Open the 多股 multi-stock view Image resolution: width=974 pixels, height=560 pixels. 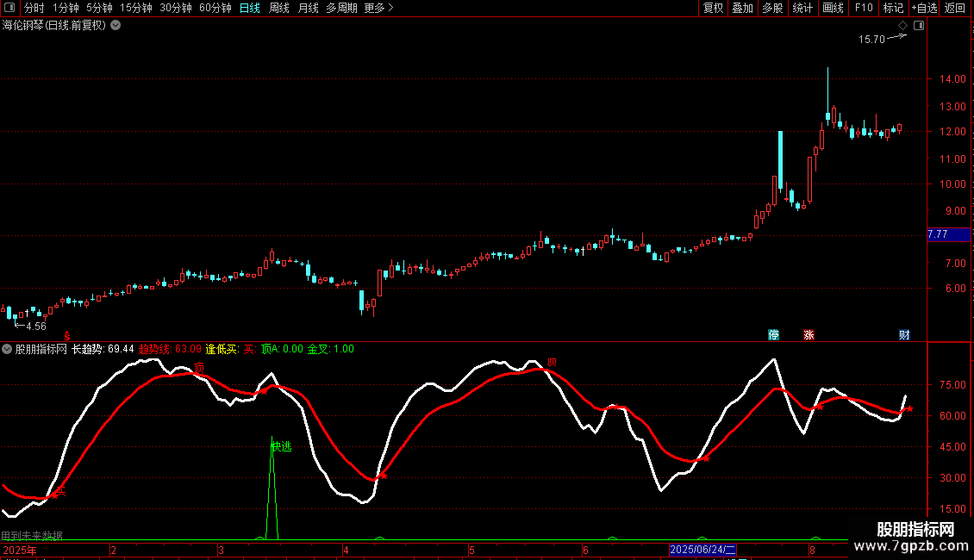[x=773, y=8]
